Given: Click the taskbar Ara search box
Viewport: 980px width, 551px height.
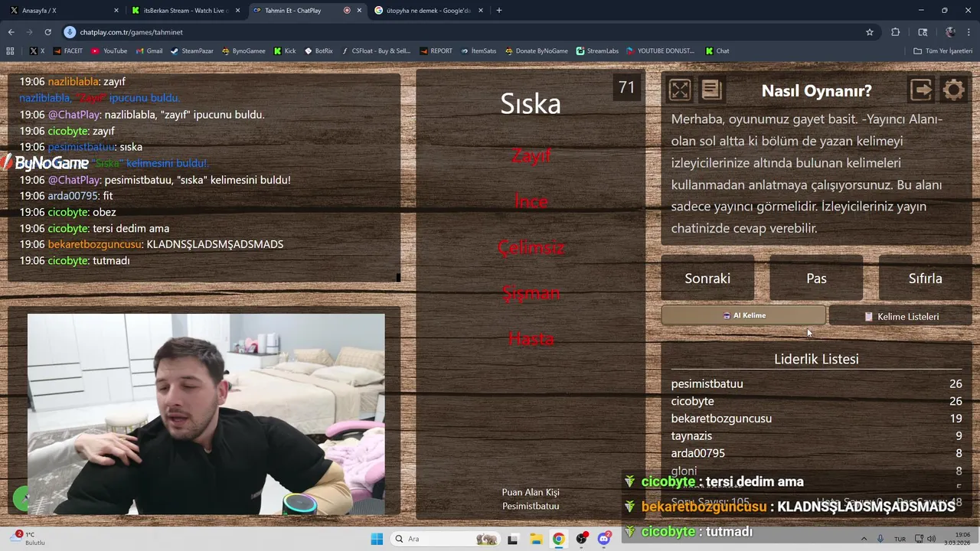Looking at the screenshot, I should point(446,539).
